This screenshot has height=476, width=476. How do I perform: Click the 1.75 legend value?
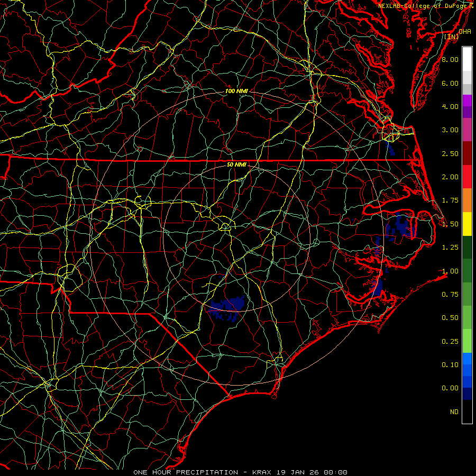(x=450, y=200)
